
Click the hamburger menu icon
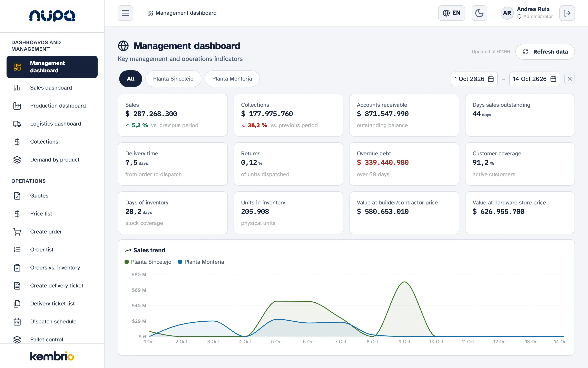[125, 13]
